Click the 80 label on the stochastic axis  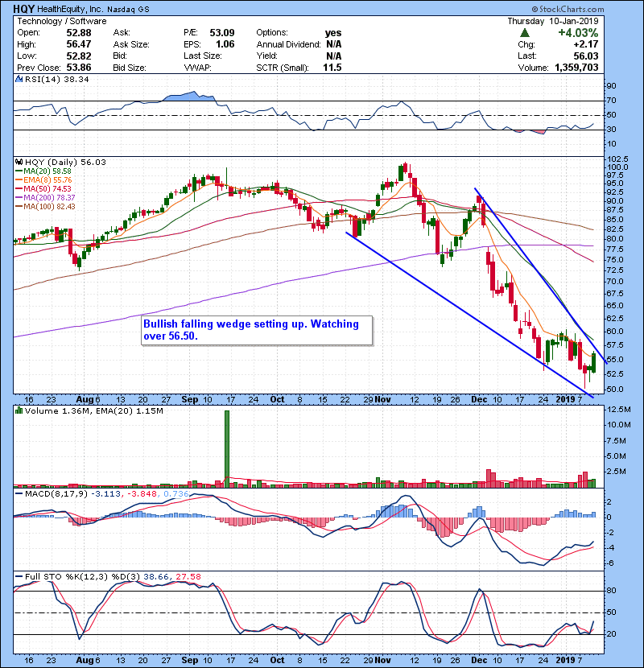coord(611,591)
